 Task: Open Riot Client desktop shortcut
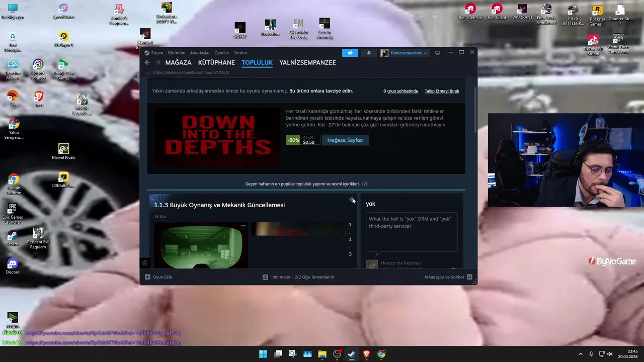(497, 12)
